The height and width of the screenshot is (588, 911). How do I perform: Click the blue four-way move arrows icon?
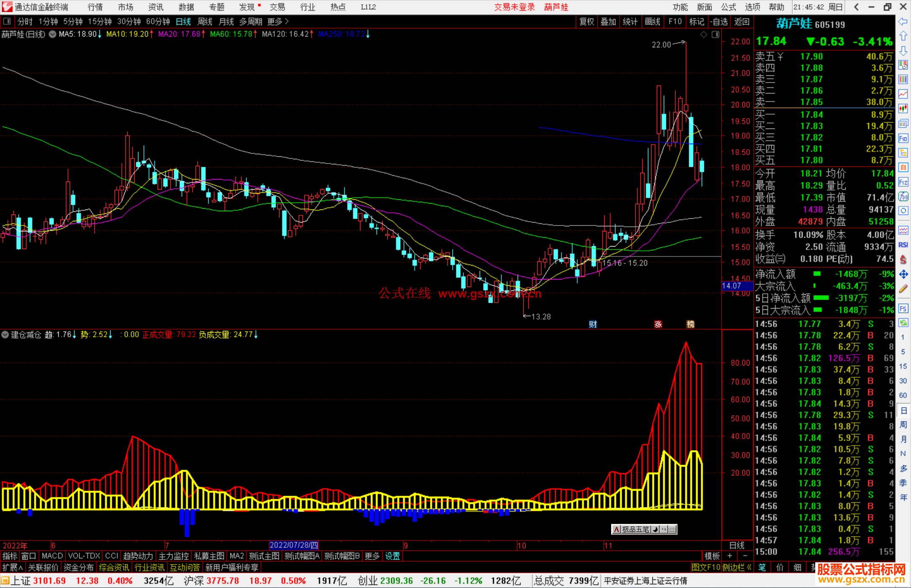coord(903,274)
